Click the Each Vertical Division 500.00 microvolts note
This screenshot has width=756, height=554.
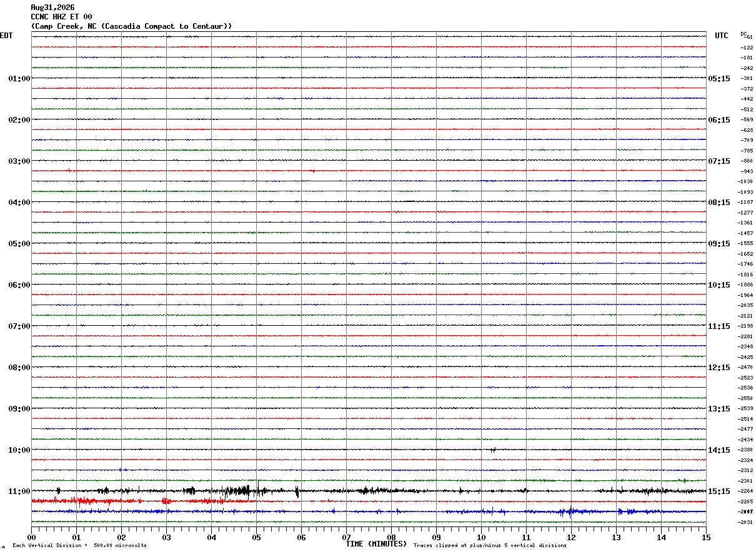(x=79, y=546)
